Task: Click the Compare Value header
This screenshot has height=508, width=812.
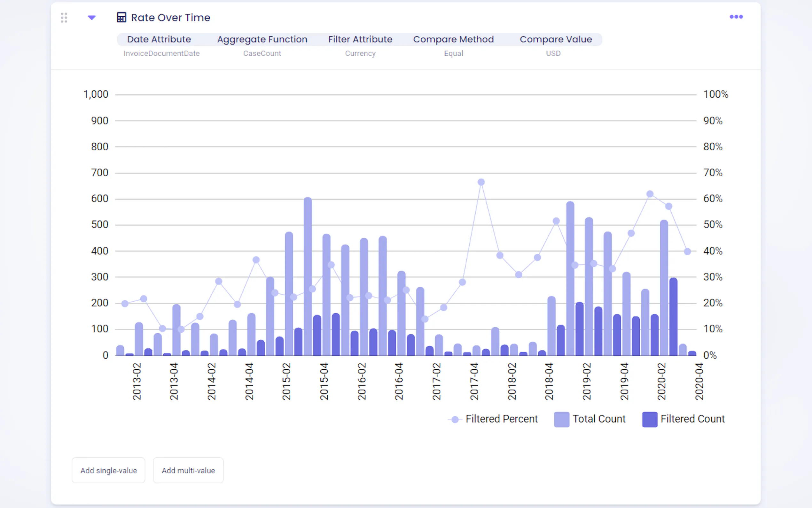Action: pos(556,39)
